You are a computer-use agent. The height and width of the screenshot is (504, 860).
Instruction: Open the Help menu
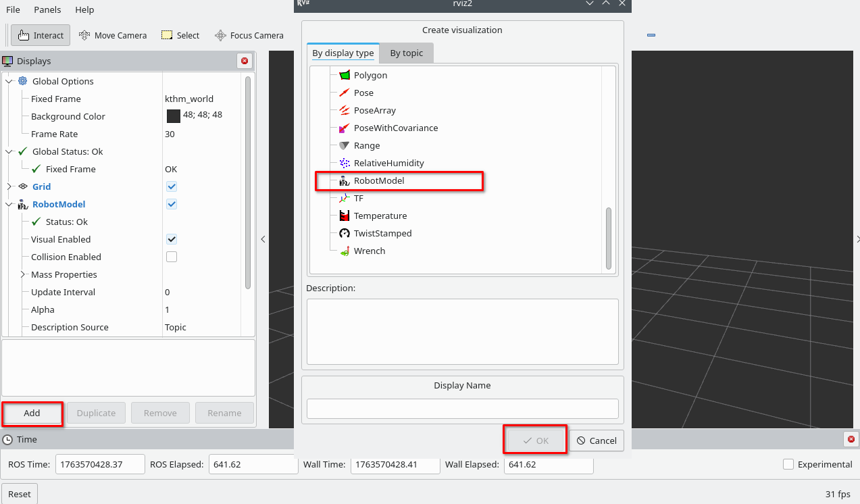pos(84,10)
